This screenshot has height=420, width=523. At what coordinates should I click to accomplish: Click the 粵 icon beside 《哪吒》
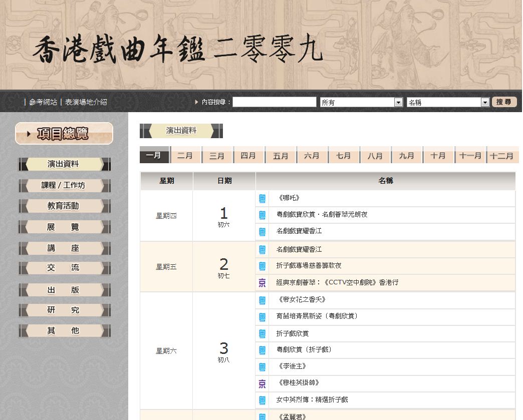tap(262, 199)
